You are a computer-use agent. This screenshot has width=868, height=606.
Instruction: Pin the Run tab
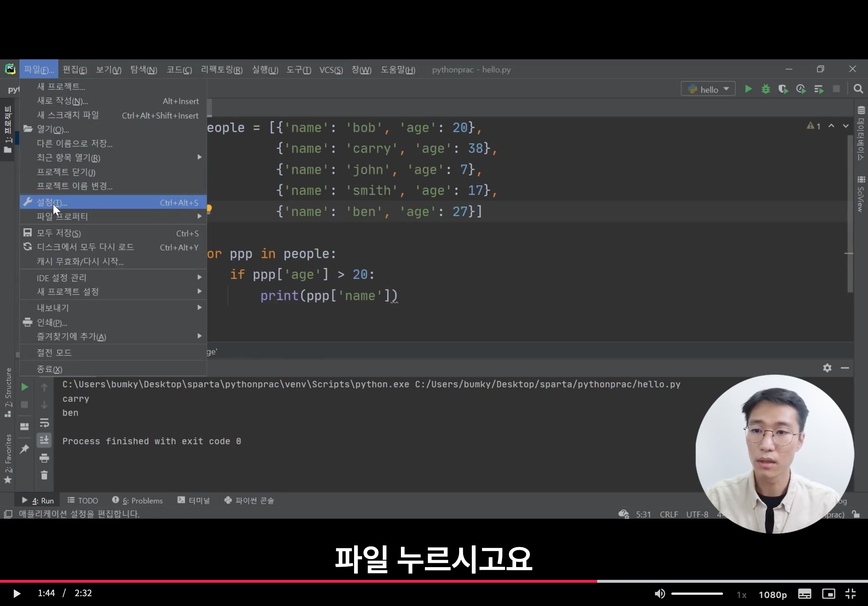point(25,448)
